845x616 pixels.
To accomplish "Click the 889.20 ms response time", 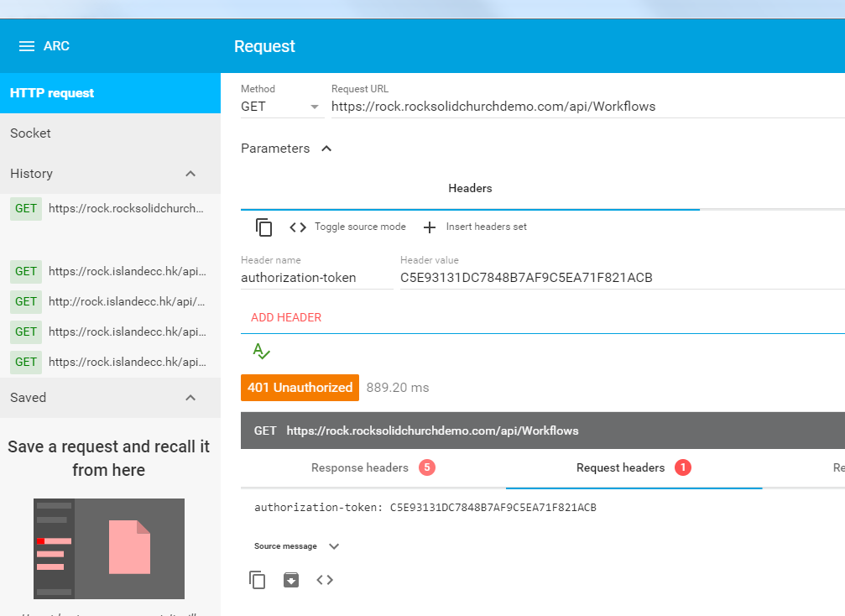I will (x=398, y=388).
